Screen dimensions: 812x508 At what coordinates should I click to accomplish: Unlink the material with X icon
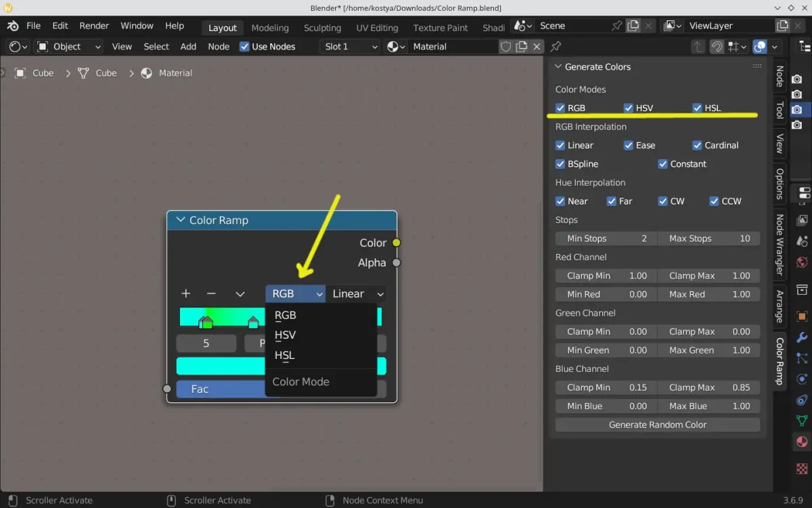click(537, 47)
